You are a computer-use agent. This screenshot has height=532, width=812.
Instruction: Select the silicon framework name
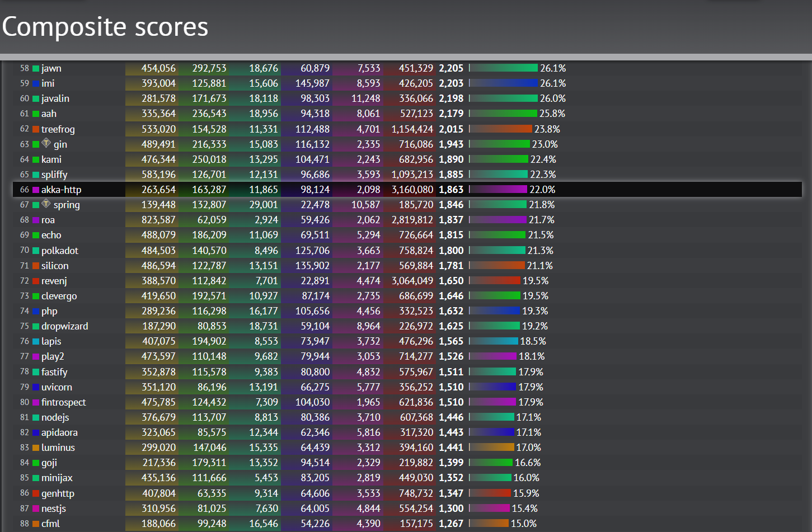pyautogui.click(x=55, y=266)
